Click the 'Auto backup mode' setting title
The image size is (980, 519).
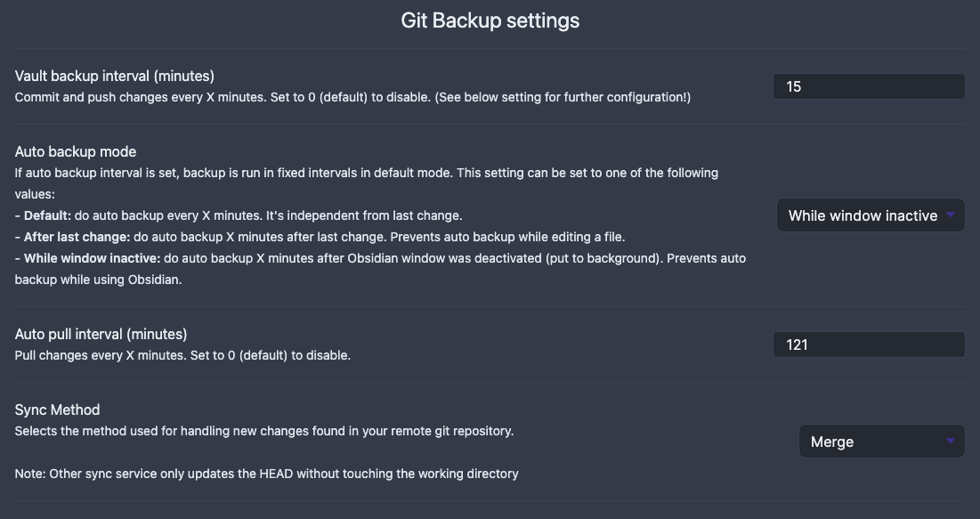point(75,151)
